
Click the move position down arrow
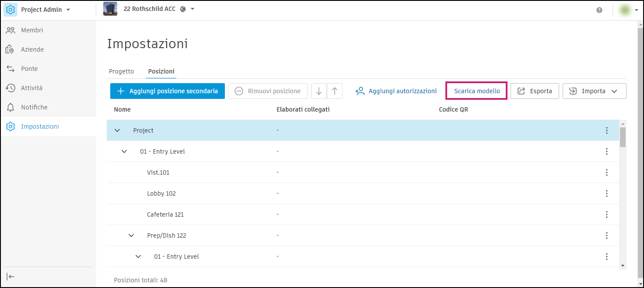[x=319, y=91]
